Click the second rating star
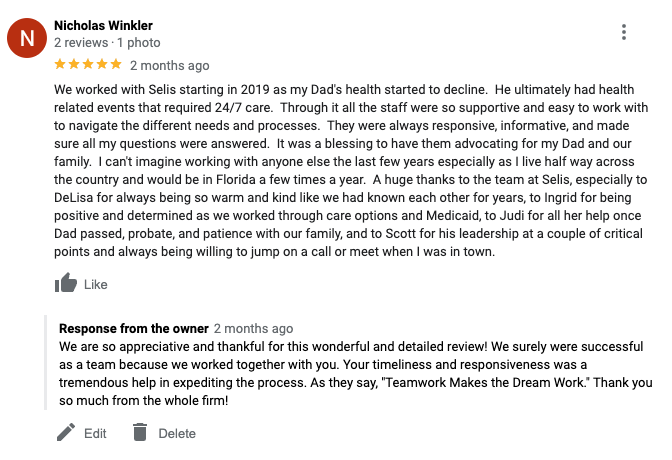The width and height of the screenshot is (672, 460). coord(74,64)
